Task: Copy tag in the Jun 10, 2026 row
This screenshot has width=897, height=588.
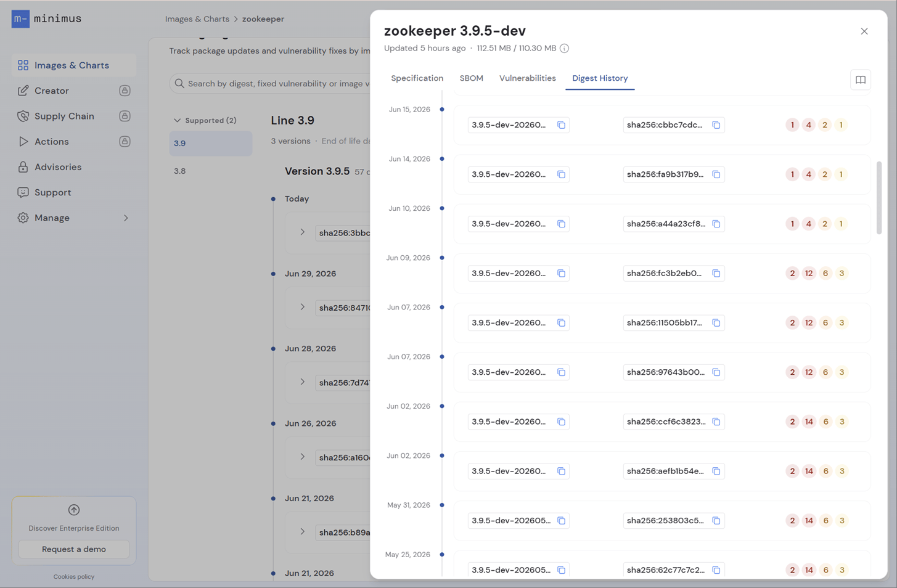Action: click(x=561, y=224)
